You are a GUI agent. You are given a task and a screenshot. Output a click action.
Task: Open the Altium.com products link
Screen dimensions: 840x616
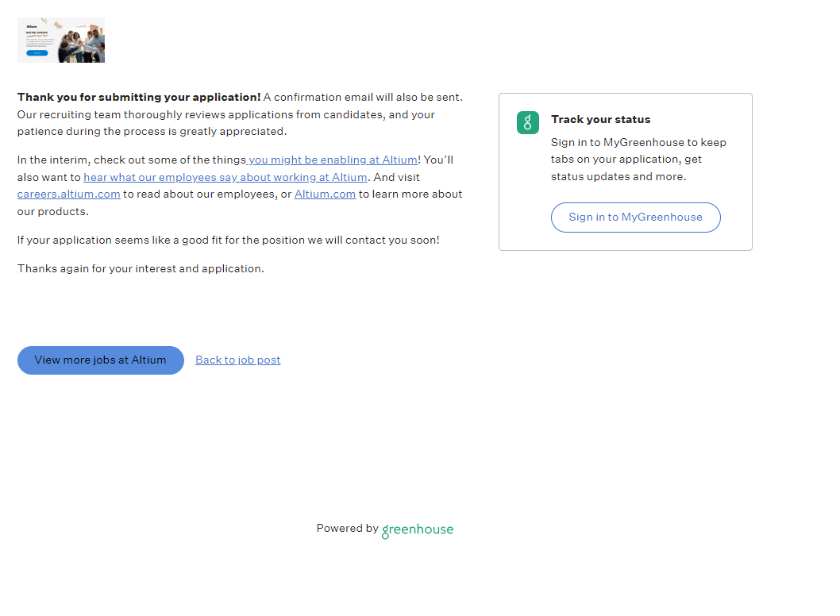click(x=325, y=194)
